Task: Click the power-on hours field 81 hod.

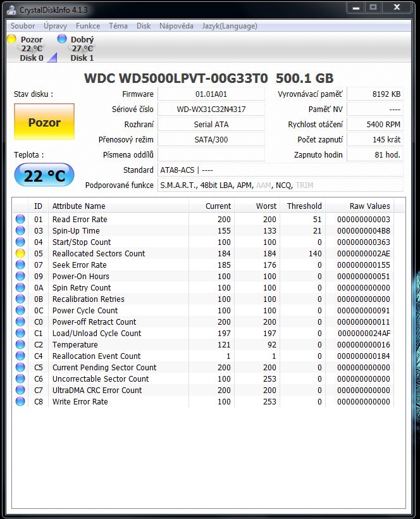Action: [375, 154]
